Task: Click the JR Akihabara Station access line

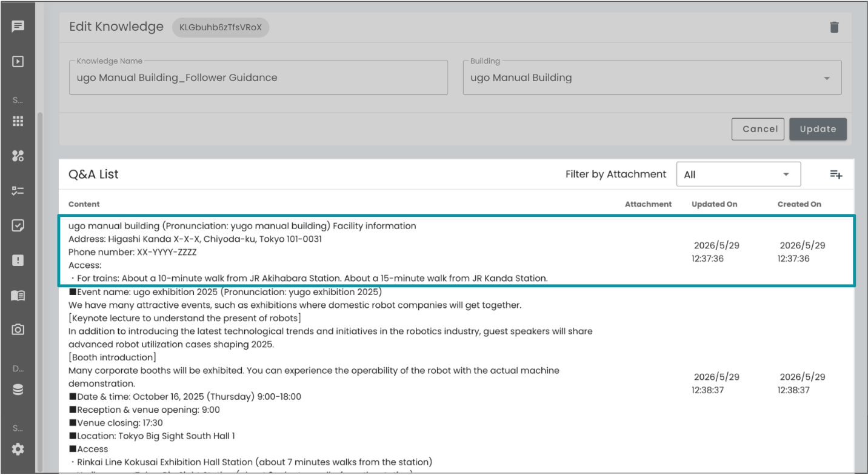Action: coord(308,279)
